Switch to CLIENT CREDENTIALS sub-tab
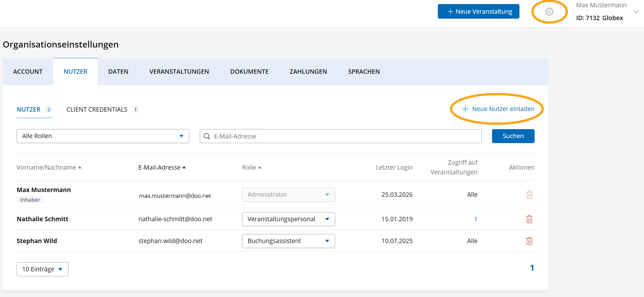 point(97,110)
